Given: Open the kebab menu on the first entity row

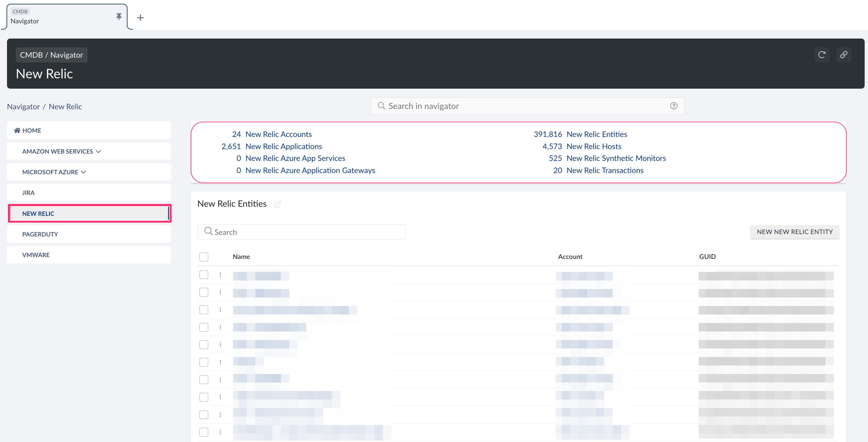Looking at the screenshot, I should tap(220, 275).
